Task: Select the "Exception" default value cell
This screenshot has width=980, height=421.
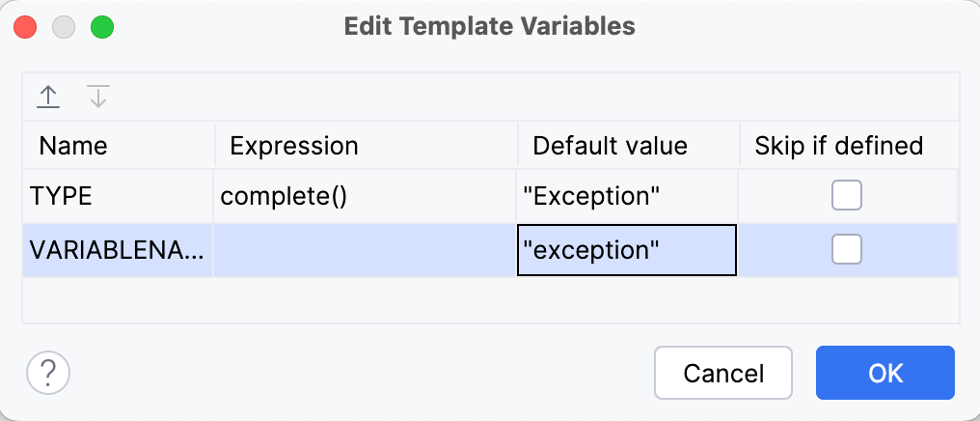Action: click(x=627, y=196)
